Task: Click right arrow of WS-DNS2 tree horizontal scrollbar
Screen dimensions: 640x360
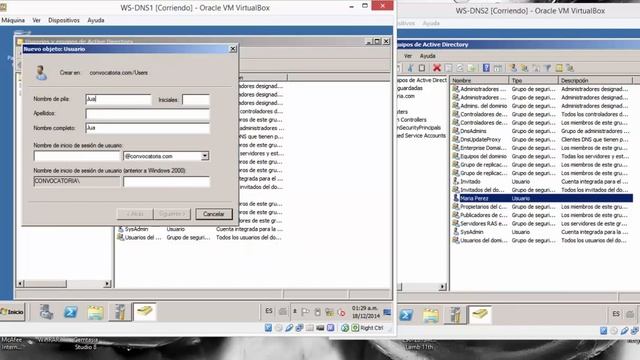Action: (x=442, y=287)
